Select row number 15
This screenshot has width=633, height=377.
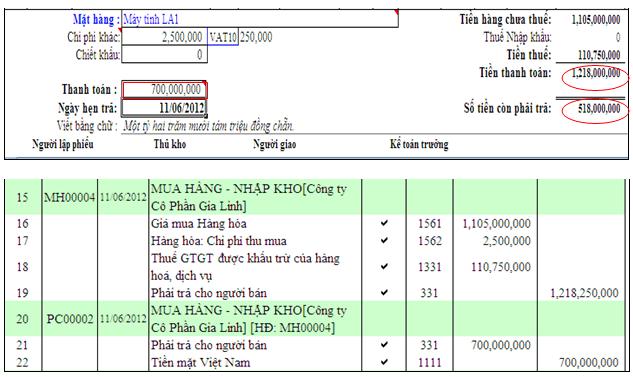pos(22,197)
